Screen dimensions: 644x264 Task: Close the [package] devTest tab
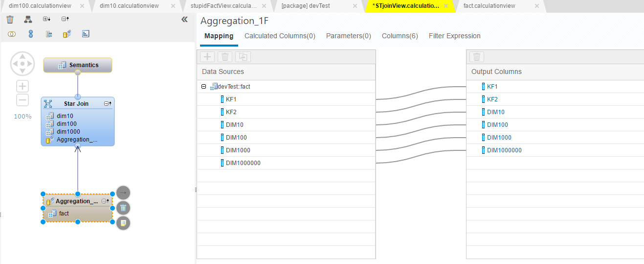click(355, 6)
